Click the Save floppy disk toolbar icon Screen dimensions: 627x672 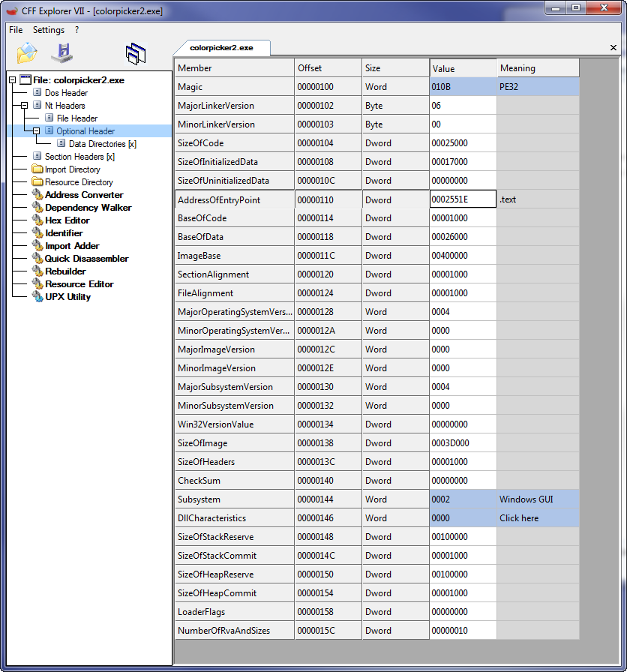pyautogui.click(x=62, y=52)
